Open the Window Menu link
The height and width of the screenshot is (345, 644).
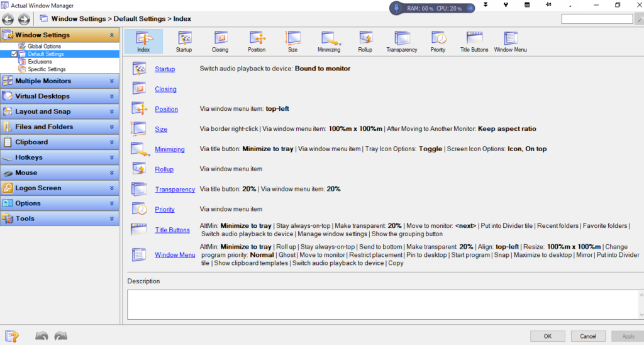pos(175,255)
